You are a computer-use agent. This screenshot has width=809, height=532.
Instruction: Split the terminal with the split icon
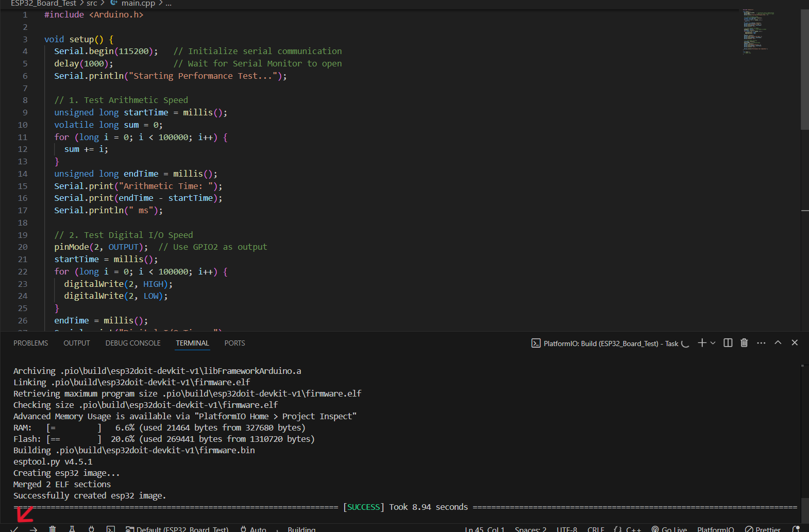tap(728, 343)
